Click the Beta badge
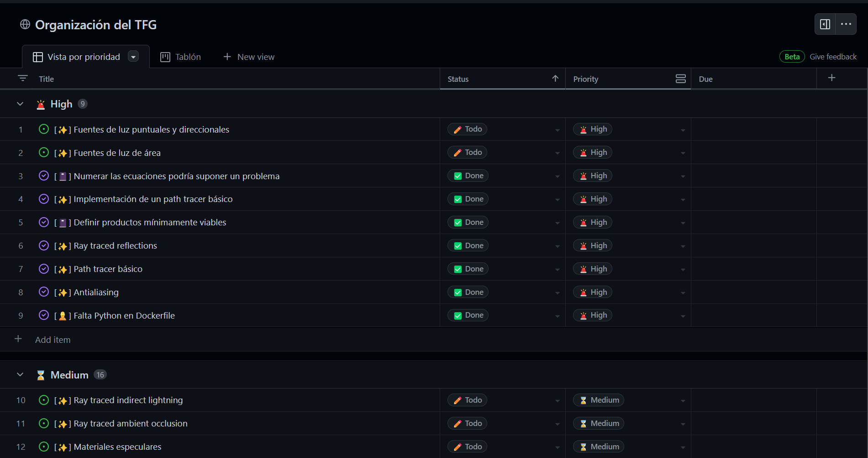Screen dimensions: 868x458 pyautogui.click(x=792, y=57)
